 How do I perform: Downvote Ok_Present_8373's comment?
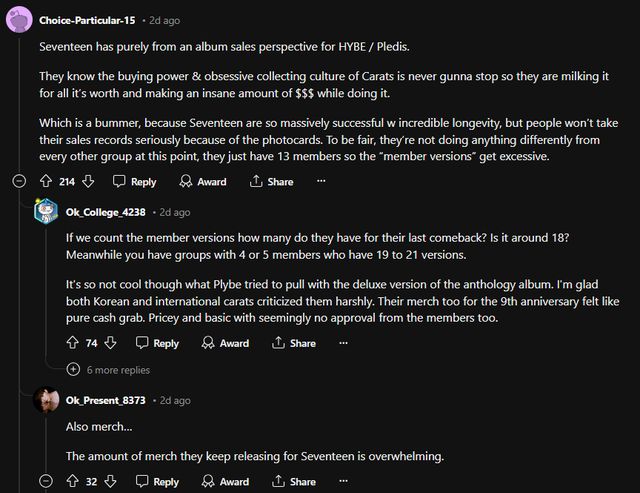click(x=110, y=481)
